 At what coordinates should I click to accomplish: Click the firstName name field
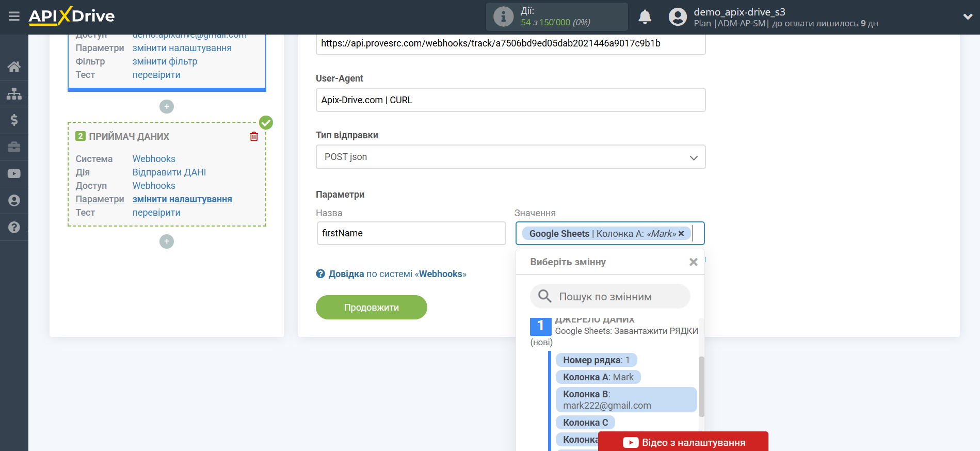point(411,233)
